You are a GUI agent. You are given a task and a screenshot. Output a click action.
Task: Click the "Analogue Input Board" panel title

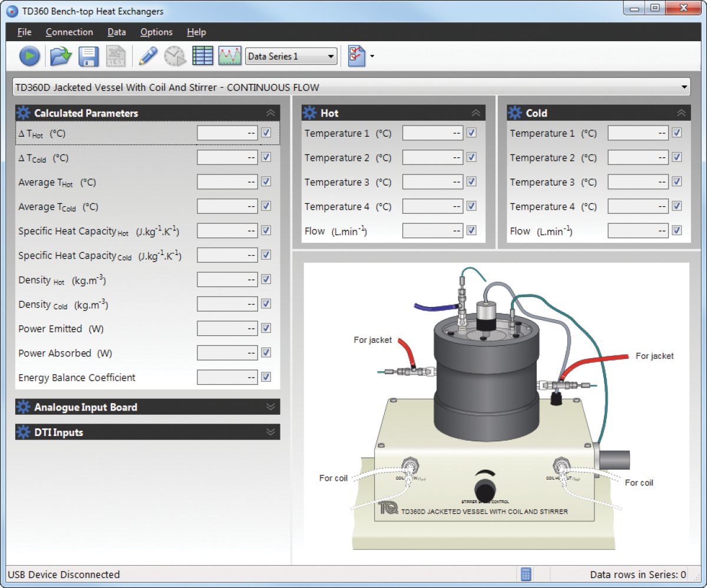coord(85,407)
